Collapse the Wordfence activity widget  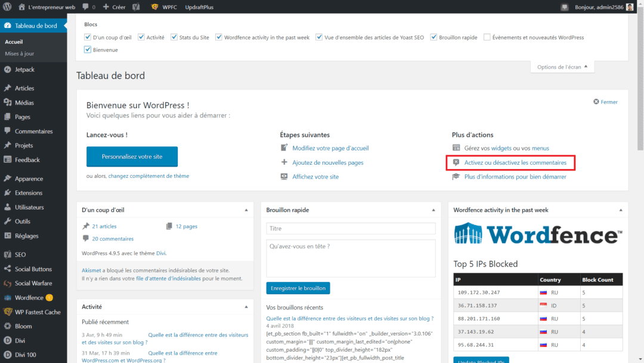click(621, 210)
